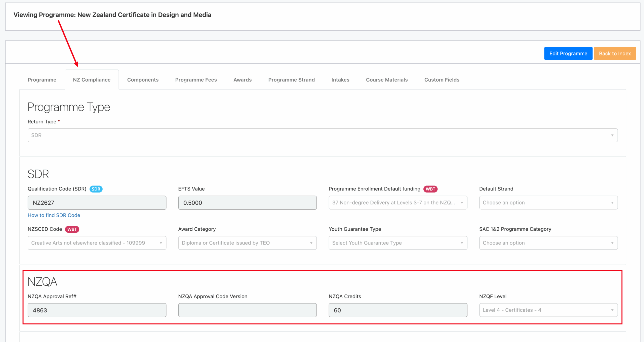Screen dimensions: 644x342
Task: Expand the NZSCED Code dropdown
Action: (97, 243)
